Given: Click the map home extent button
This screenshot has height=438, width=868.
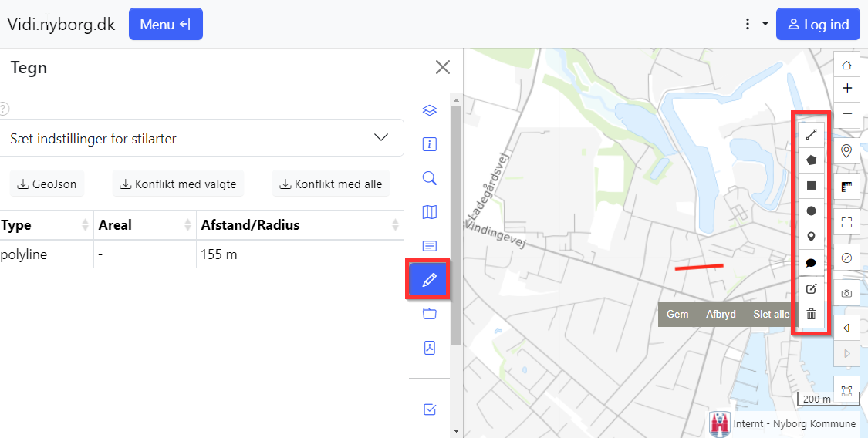Looking at the screenshot, I should 847,65.
